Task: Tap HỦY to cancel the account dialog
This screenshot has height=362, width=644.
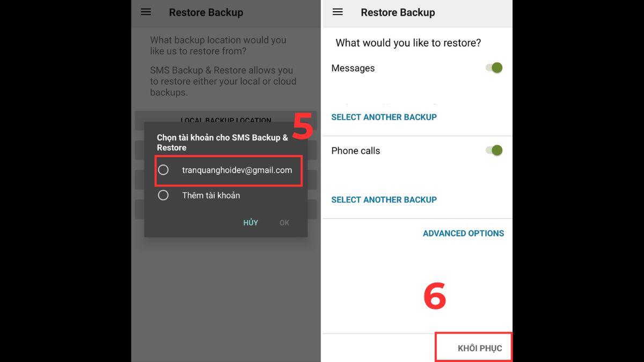Action: pyautogui.click(x=251, y=223)
